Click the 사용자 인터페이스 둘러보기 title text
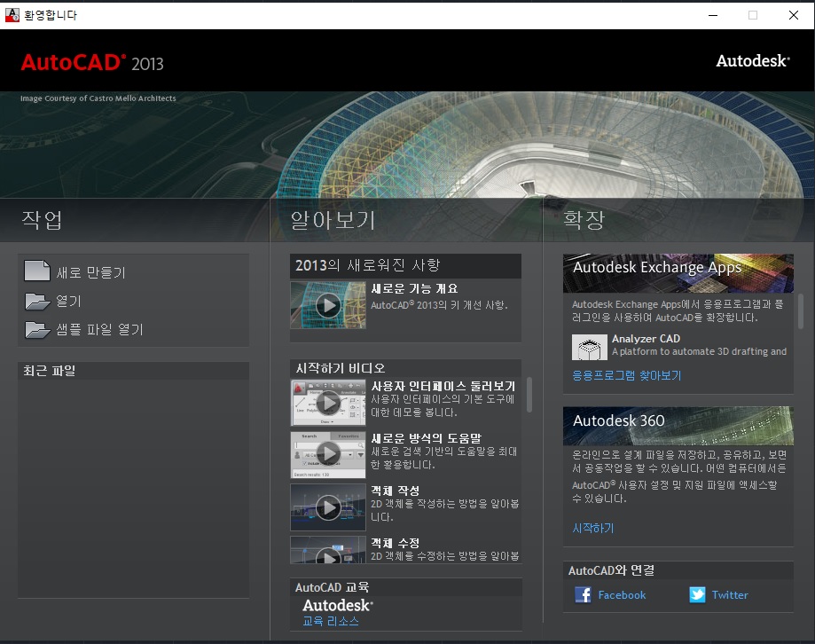 coord(443,386)
